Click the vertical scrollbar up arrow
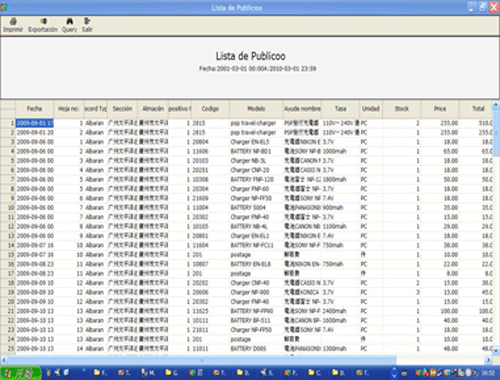The image size is (500, 380). [496, 105]
